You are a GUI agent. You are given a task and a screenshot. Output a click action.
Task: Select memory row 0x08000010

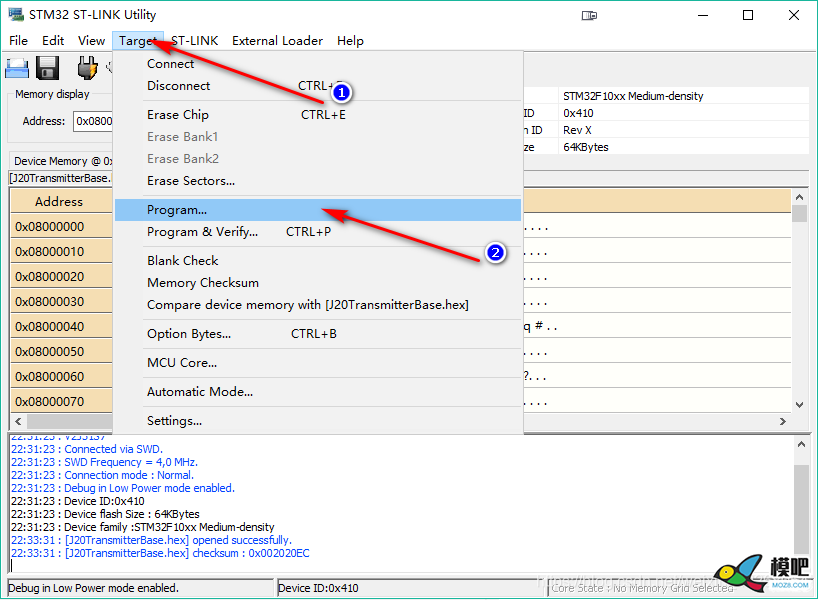61,251
